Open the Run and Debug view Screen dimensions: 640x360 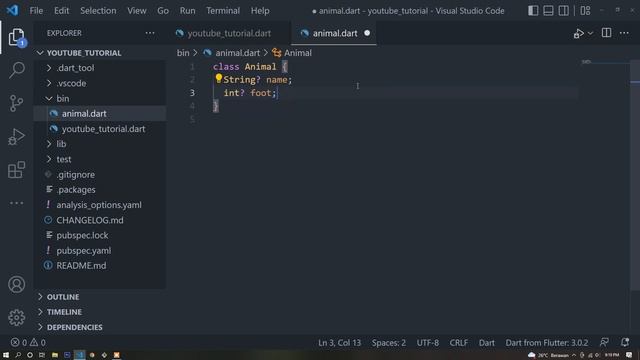(x=16, y=137)
